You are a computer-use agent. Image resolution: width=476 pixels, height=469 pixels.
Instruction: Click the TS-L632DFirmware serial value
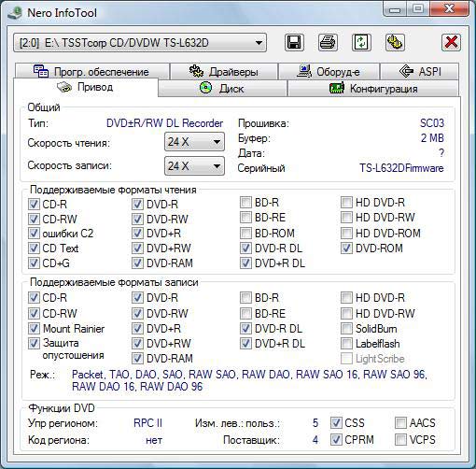pyautogui.click(x=401, y=168)
